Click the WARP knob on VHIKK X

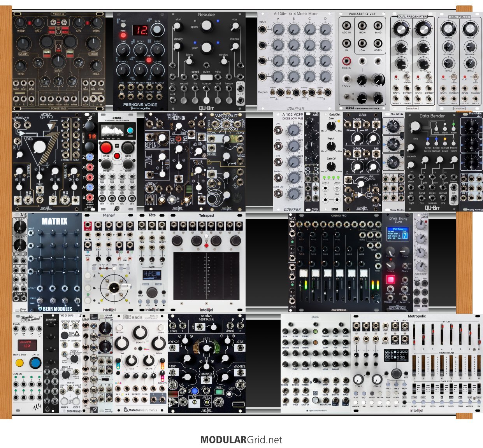[21, 23]
